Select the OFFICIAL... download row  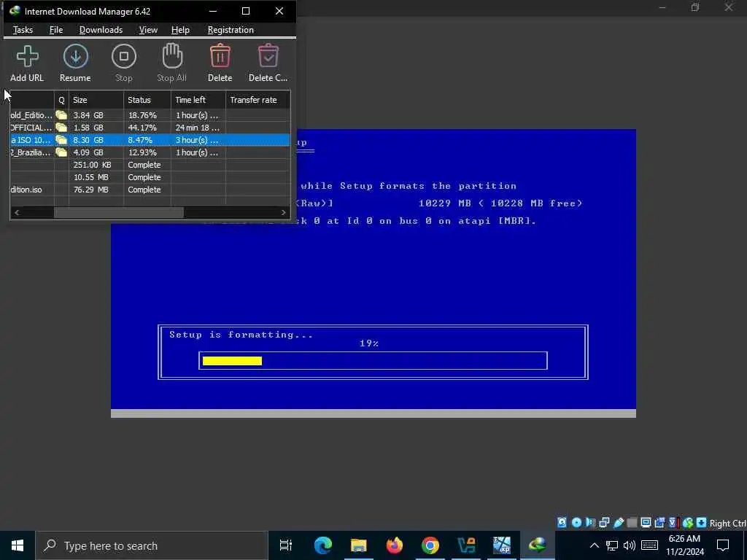(150, 127)
